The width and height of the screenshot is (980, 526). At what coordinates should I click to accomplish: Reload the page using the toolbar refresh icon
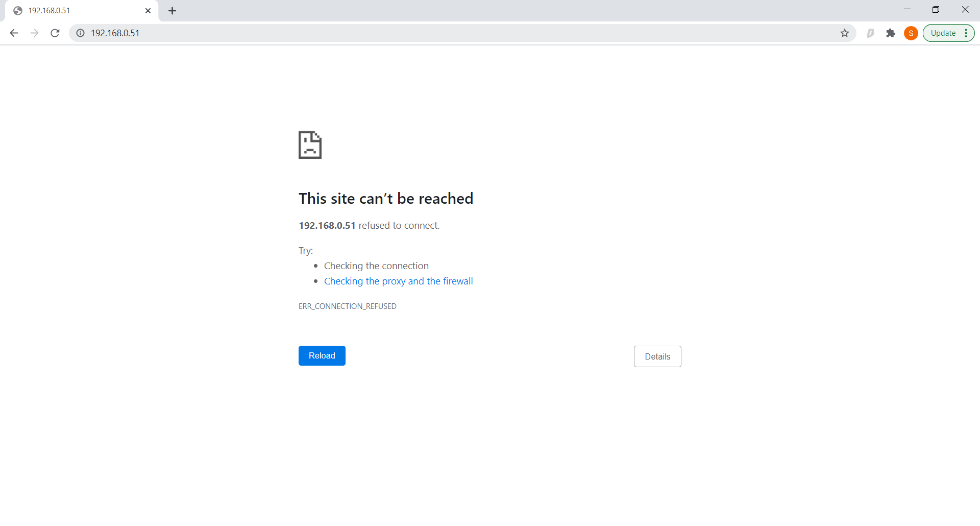coord(55,33)
